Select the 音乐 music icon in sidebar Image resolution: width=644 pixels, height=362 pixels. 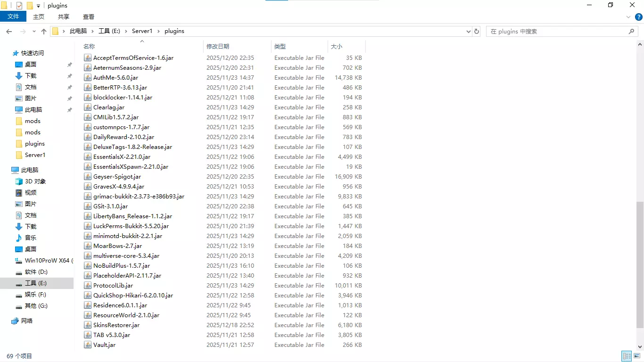tap(19, 238)
